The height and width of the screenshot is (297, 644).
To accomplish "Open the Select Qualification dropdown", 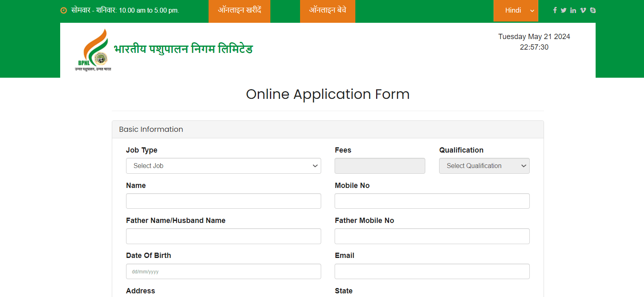I will [484, 166].
